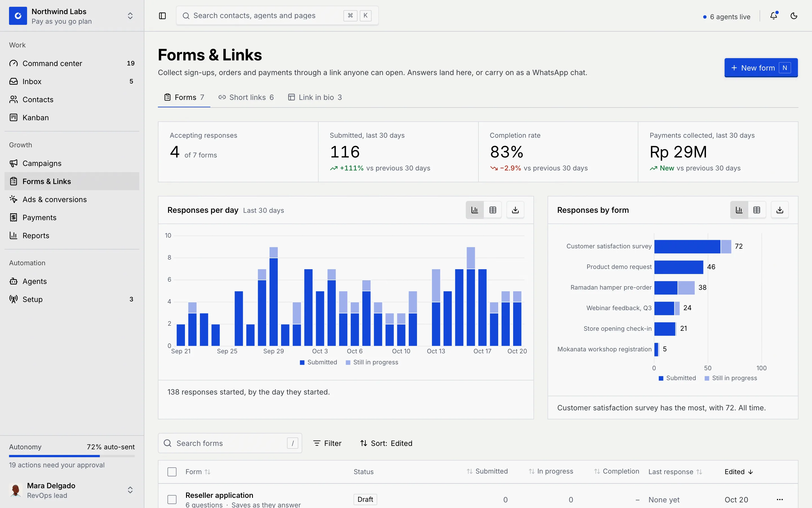Focus the Search contacts, agents and pages field
The image size is (812, 508).
[x=277, y=16]
